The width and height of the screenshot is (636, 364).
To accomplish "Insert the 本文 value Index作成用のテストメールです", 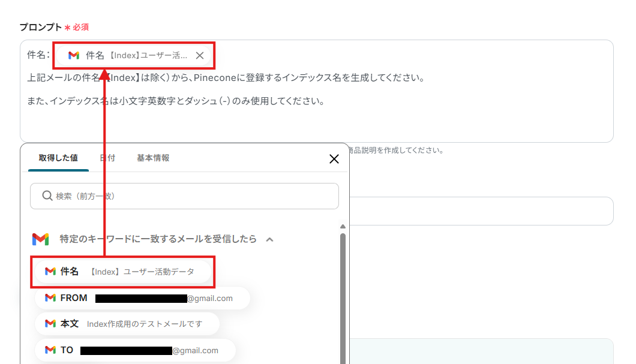I will tap(127, 324).
